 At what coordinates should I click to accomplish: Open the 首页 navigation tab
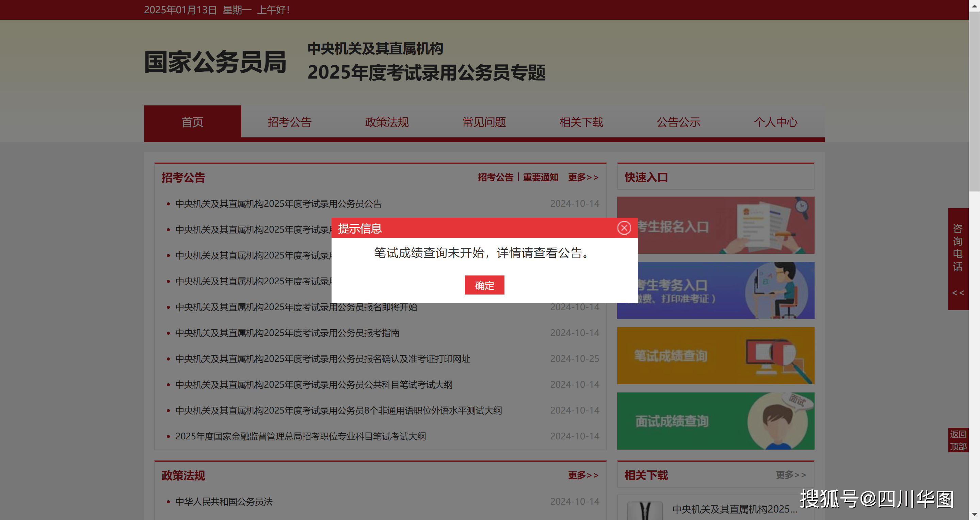point(193,122)
